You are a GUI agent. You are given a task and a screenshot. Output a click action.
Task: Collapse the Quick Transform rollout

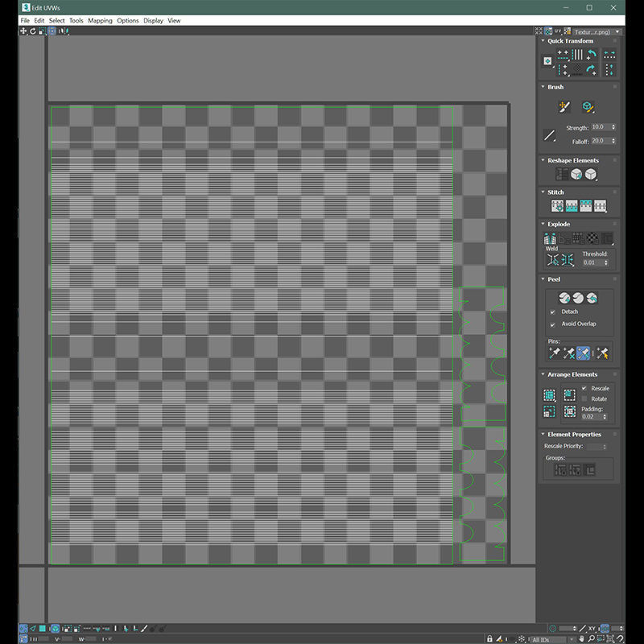coord(543,41)
